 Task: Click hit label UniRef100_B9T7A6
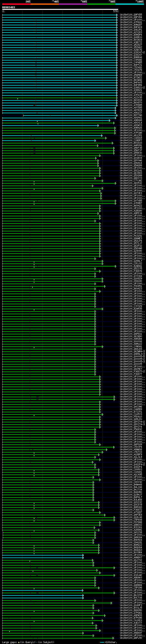[x=131, y=115]
